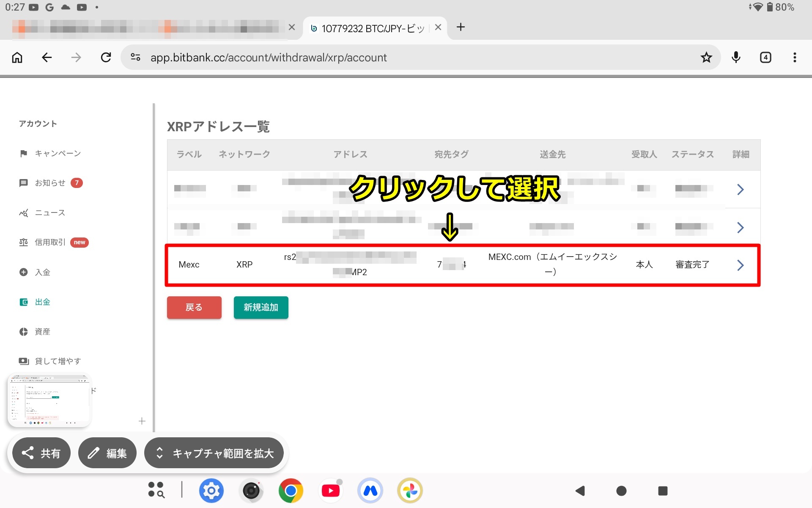Click the red 7 notification badge
Viewport: 812px width, 508px height.
pyautogui.click(x=77, y=183)
